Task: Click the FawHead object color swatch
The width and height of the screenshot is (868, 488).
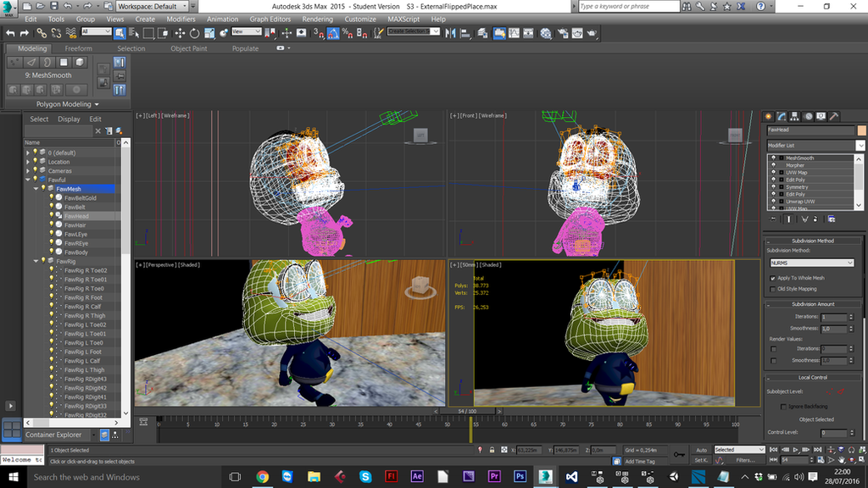Action: [x=861, y=130]
